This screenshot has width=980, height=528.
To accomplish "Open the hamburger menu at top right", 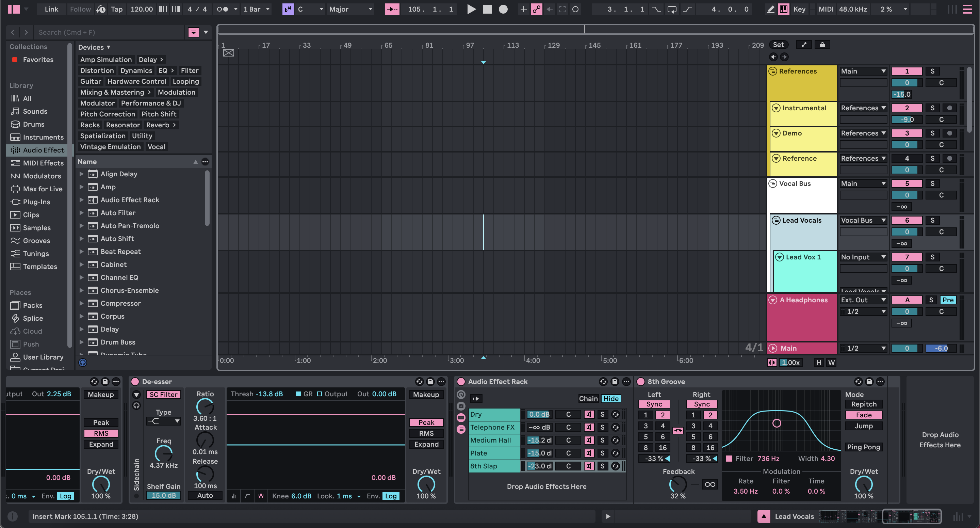I will 968,9.
